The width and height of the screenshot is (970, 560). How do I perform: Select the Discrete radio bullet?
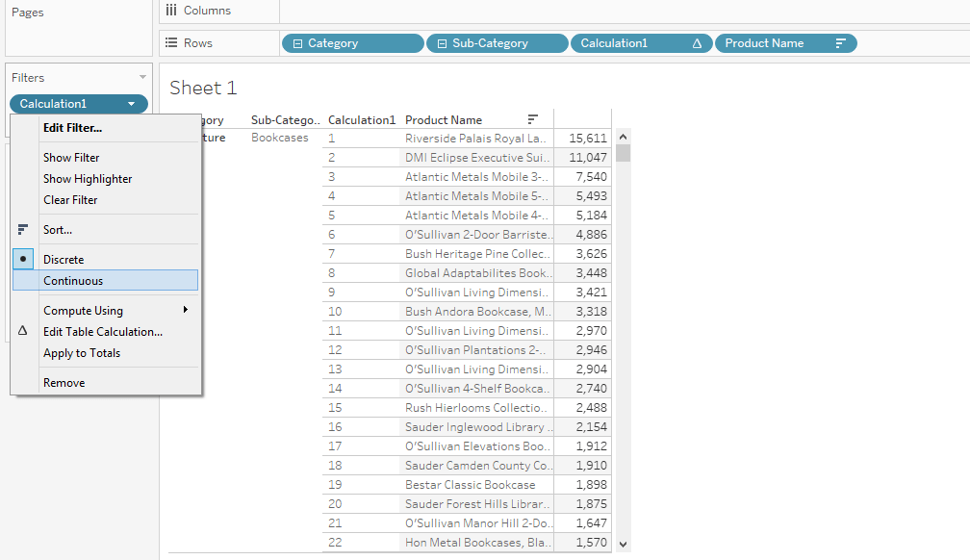[23, 259]
